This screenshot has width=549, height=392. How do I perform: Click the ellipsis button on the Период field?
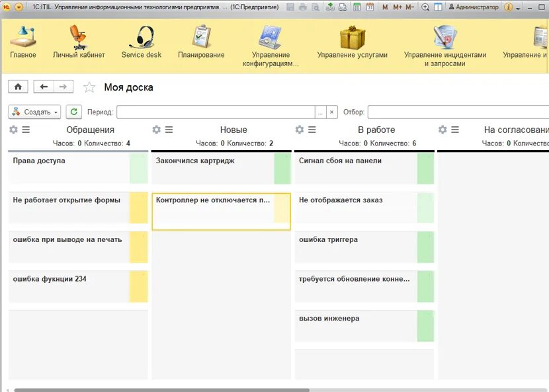tap(320, 112)
